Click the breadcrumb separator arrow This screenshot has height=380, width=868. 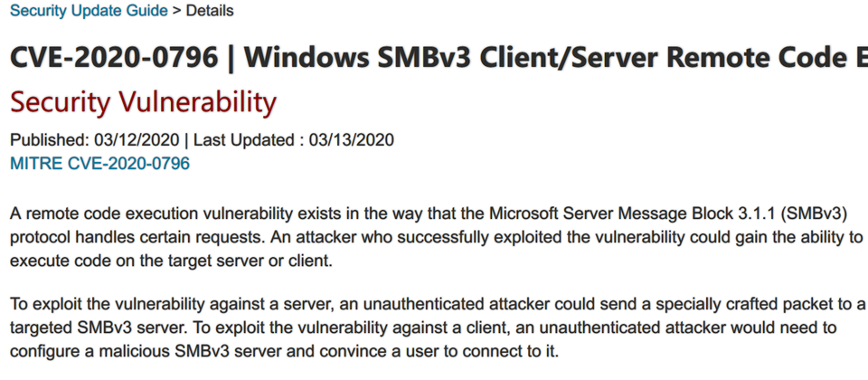click(176, 11)
